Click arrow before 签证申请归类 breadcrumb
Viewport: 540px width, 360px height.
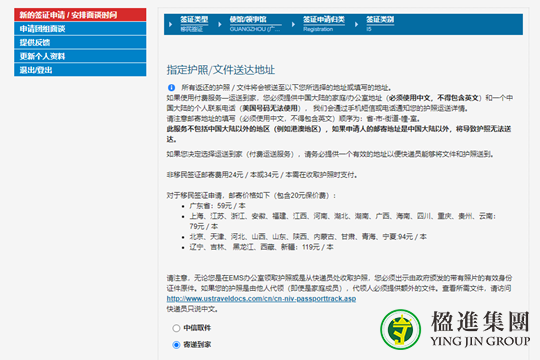pyautogui.click(x=293, y=24)
